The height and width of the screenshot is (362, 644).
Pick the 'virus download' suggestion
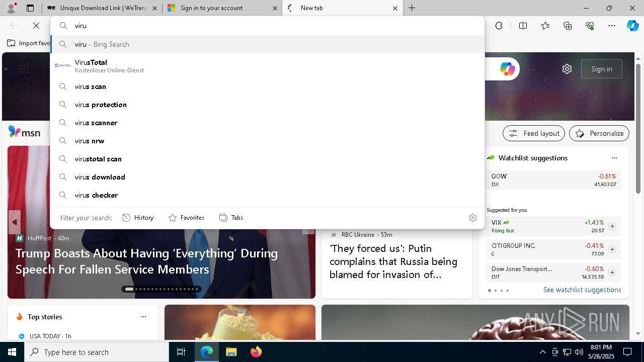pos(267,177)
